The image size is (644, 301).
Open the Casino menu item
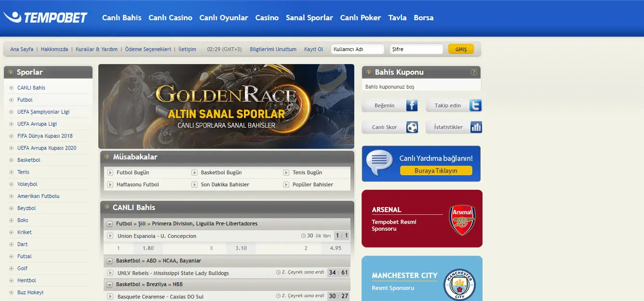coord(267,18)
